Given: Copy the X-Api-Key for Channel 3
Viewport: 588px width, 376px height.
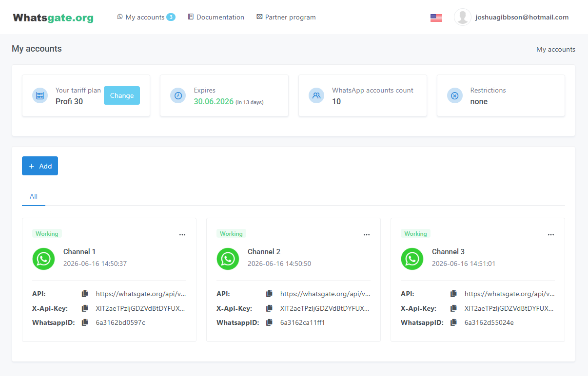Looking at the screenshot, I should [x=453, y=308].
